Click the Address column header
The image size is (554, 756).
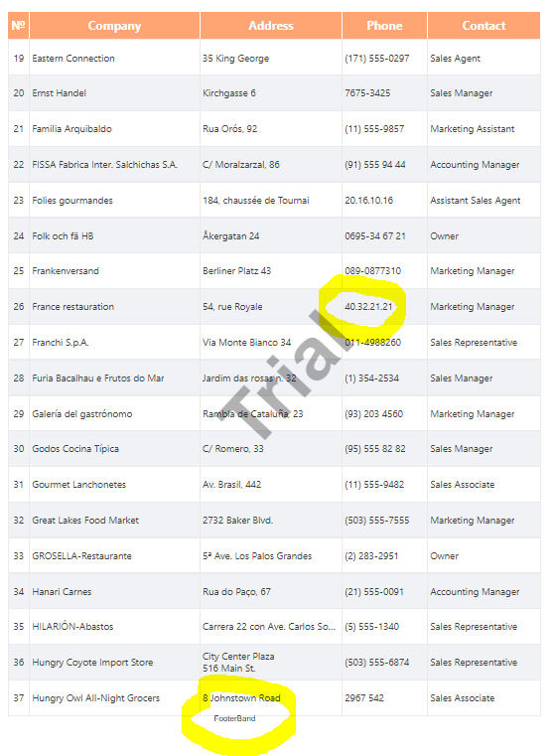click(271, 26)
